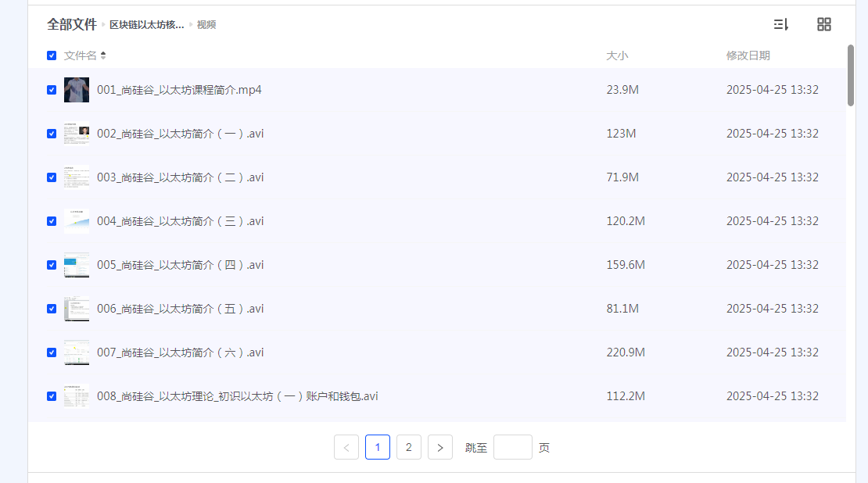Click the next page arrow
Screen dimensions: 868x483
(440, 447)
